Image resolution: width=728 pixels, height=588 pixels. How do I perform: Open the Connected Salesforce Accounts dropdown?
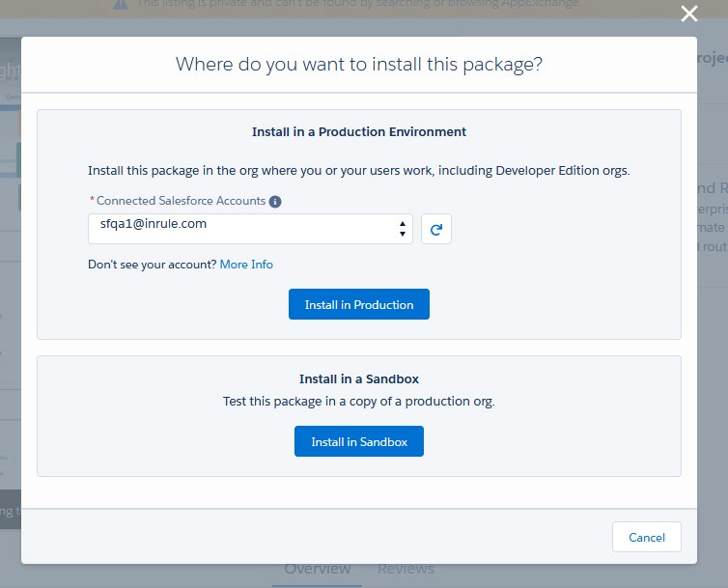point(250,229)
